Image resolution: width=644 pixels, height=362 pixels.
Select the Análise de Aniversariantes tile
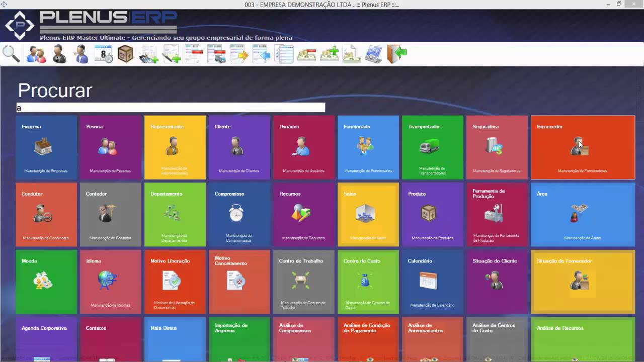(x=433, y=339)
